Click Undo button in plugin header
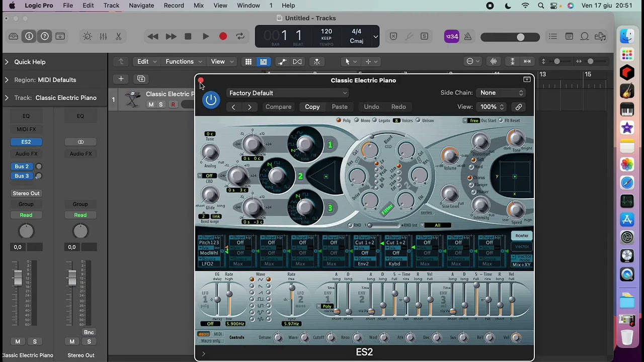644x362 pixels. (x=371, y=107)
